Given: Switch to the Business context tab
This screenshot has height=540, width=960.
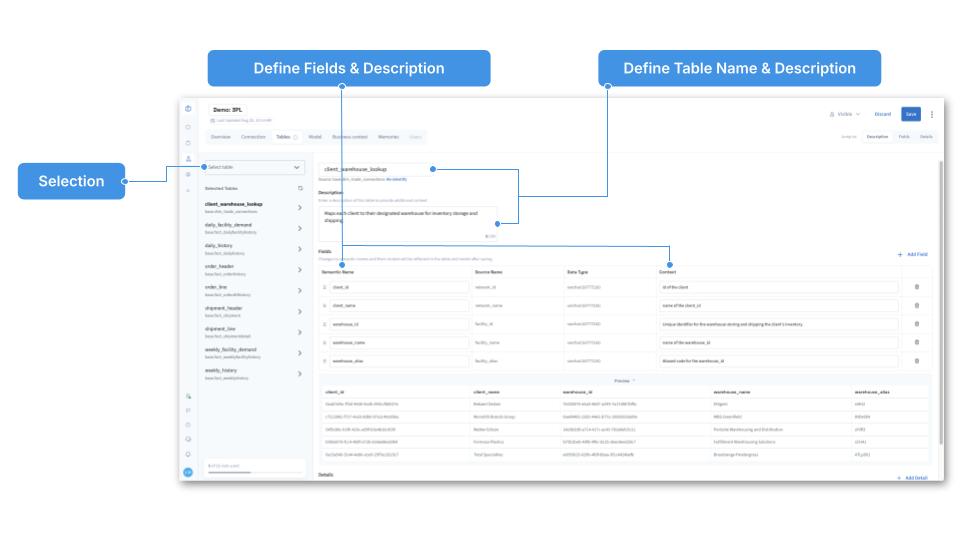Looking at the screenshot, I should (x=349, y=136).
